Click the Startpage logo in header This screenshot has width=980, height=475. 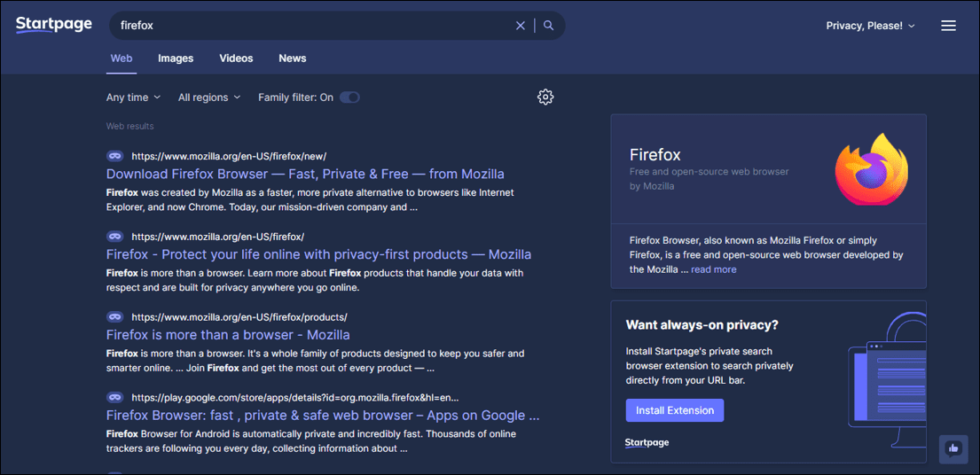(x=54, y=25)
